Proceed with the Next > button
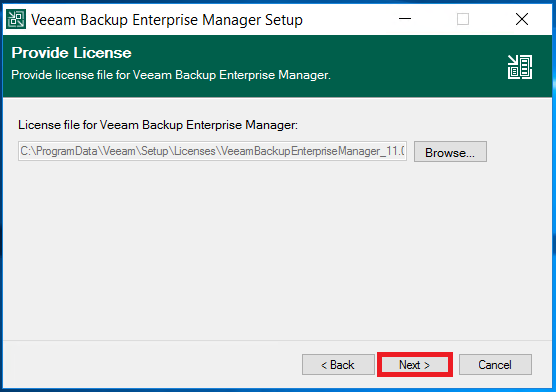The image size is (556, 392). (415, 364)
